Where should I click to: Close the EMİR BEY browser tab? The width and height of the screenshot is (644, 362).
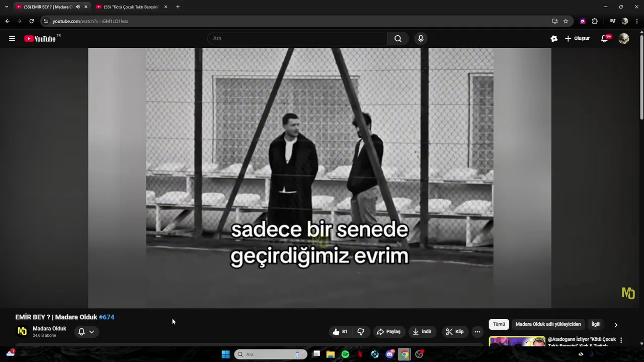(x=86, y=7)
